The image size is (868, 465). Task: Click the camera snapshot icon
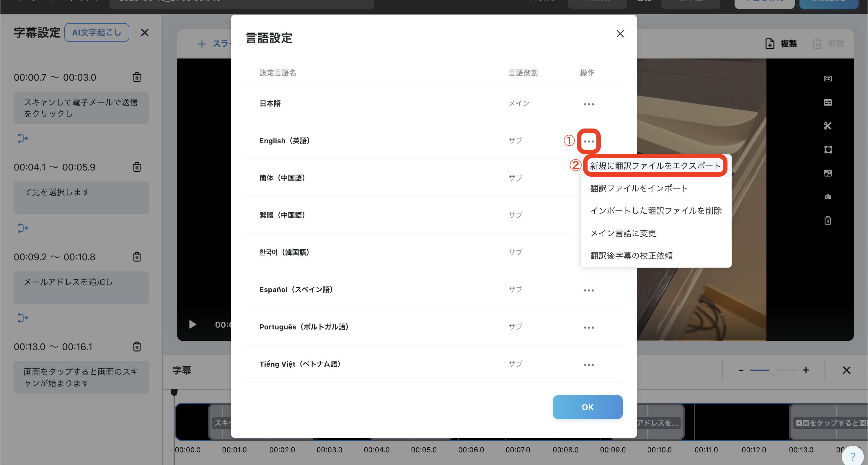(828, 197)
